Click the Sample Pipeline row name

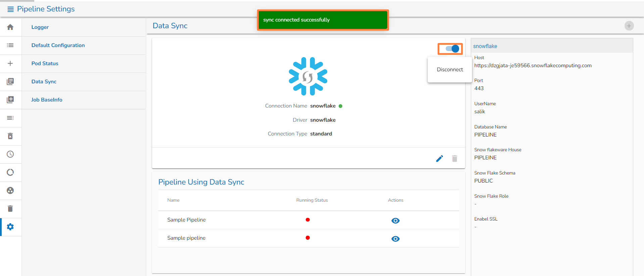coord(187,220)
